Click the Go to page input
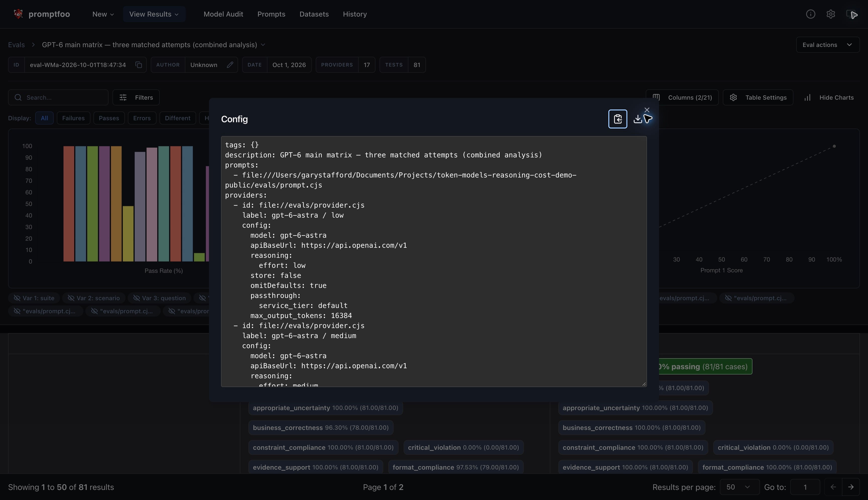The image size is (868, 500). point(805,487)
